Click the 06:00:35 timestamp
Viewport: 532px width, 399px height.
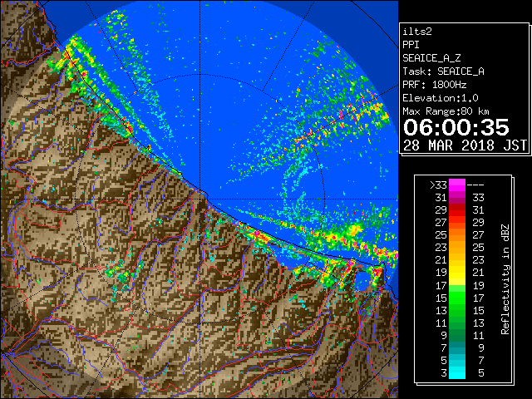(x=456, y=127)
